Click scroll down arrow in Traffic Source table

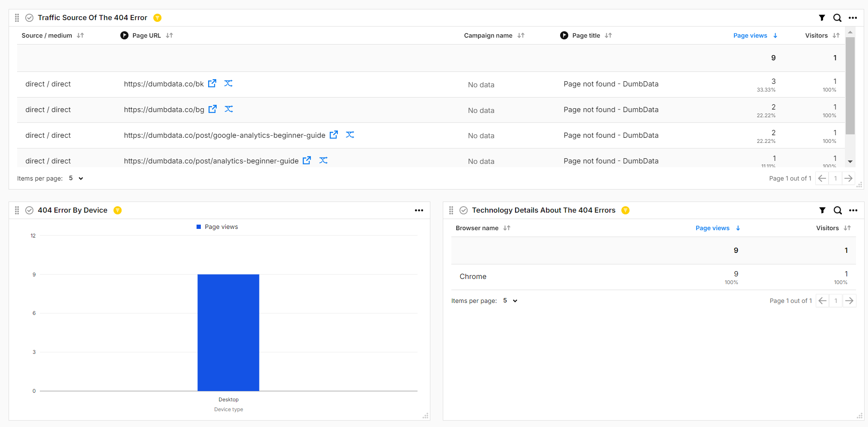(850, 162)
